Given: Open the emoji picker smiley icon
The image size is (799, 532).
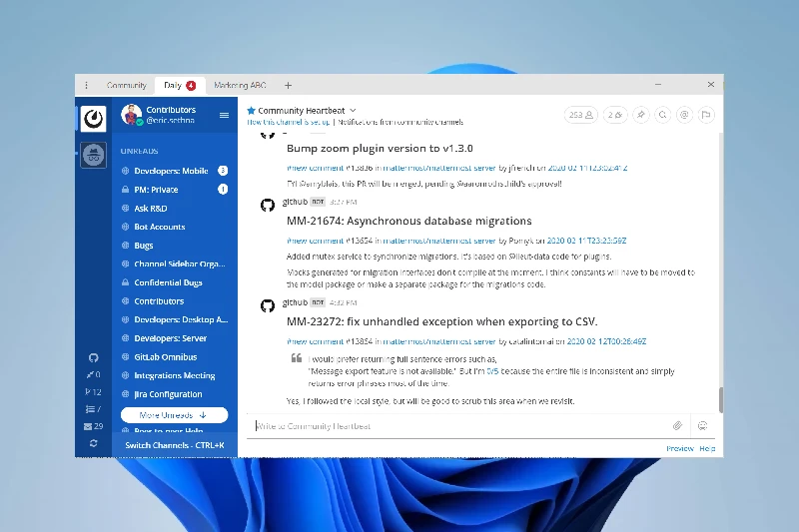Looking at the screenshot, I should 703,426.
